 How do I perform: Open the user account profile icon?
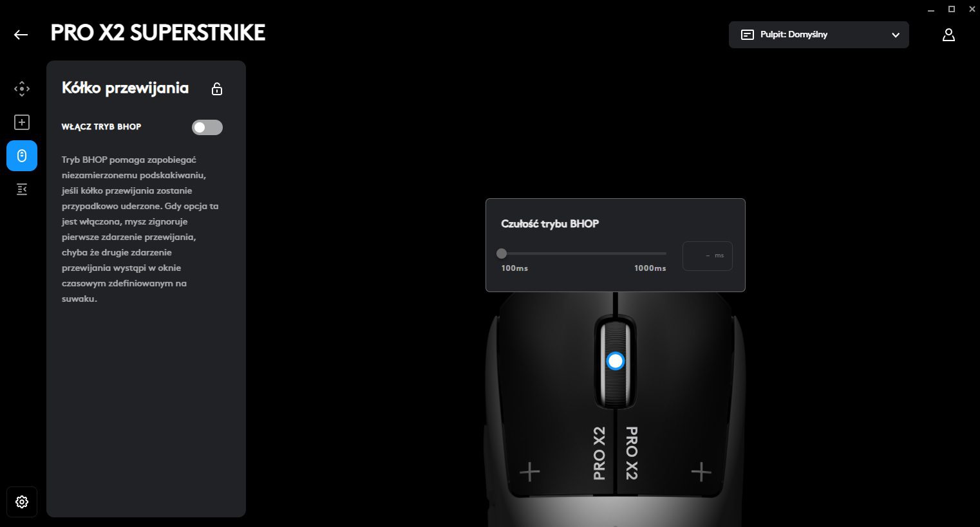[948, 35]
